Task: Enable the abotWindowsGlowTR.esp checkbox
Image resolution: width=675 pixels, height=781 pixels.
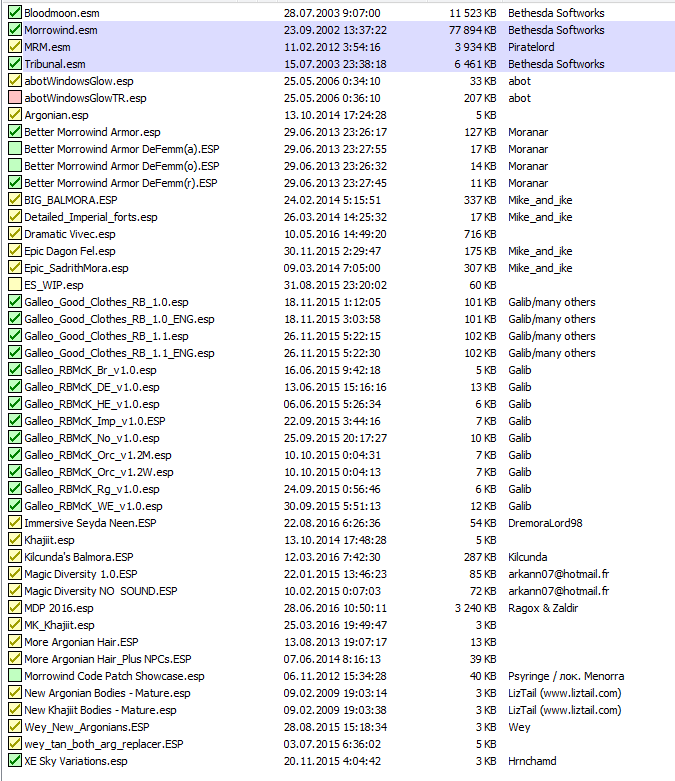Action: 15,98
